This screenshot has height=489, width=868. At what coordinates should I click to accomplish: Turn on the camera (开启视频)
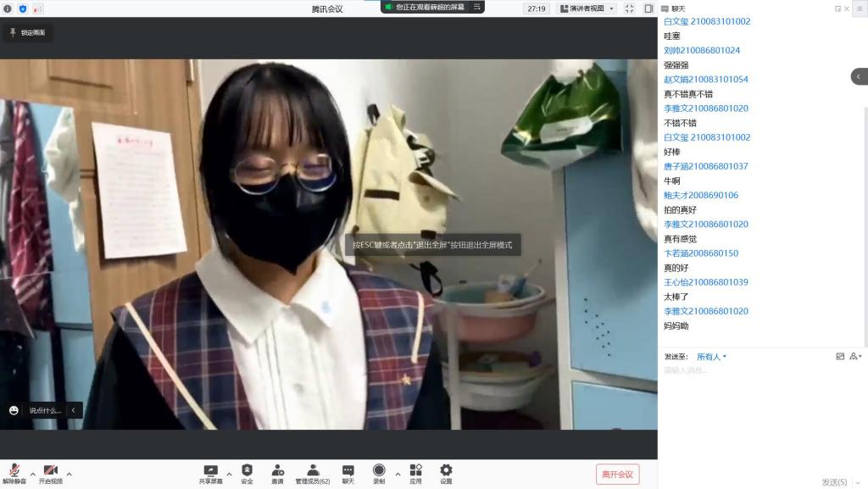pyautogui.click(x=50, y=471)
